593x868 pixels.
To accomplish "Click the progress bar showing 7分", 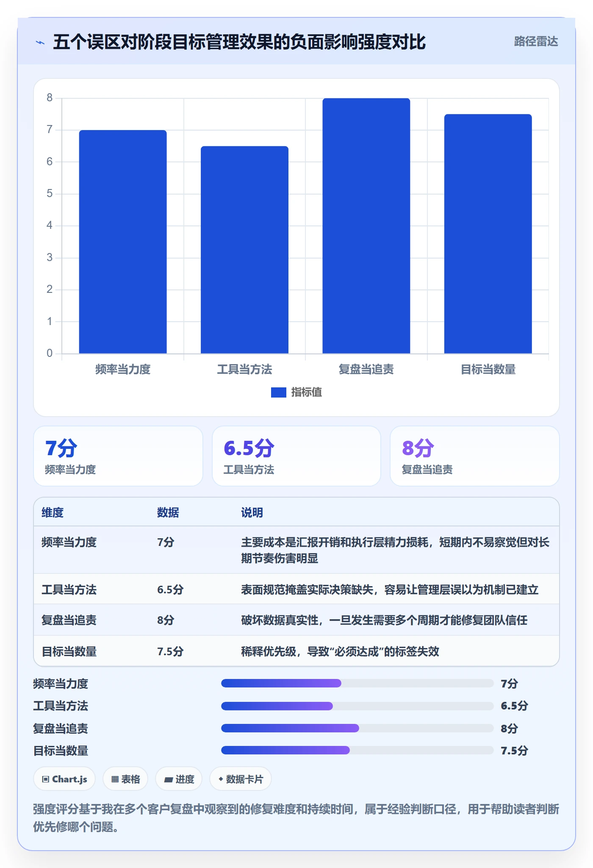I will tap(357, 683).
